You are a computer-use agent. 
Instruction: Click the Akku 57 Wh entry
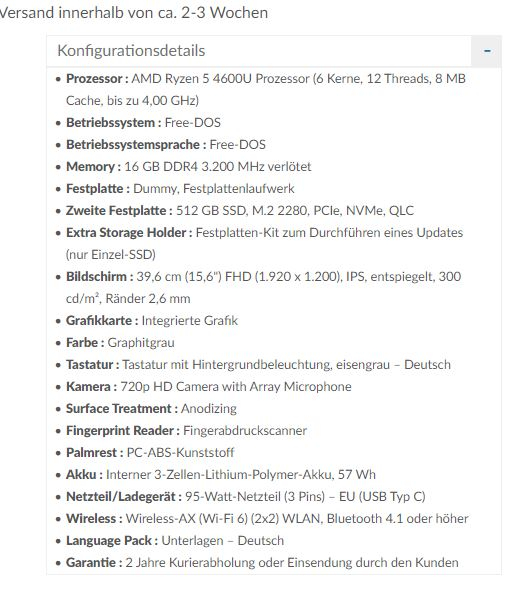point(220,474)
